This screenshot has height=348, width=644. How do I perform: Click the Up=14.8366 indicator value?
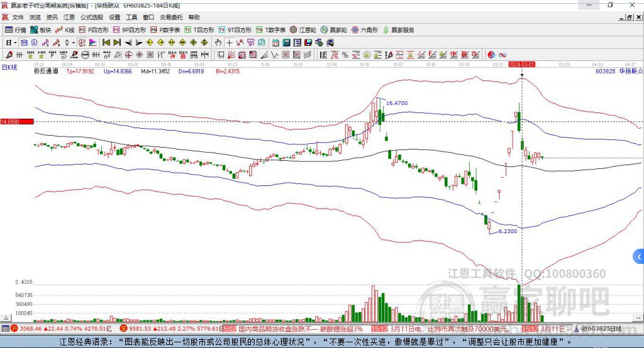[118, 72]
